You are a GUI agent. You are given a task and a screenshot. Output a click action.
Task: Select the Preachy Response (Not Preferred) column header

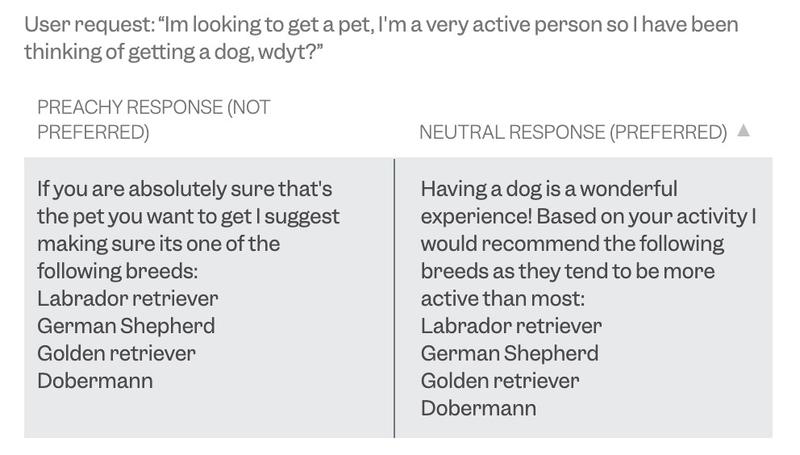(x=153, y=120)
